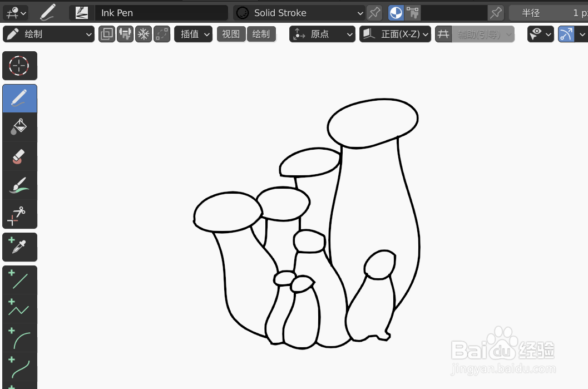
Task: Choose the Arc drawing tool
Action: pos(19,337)
